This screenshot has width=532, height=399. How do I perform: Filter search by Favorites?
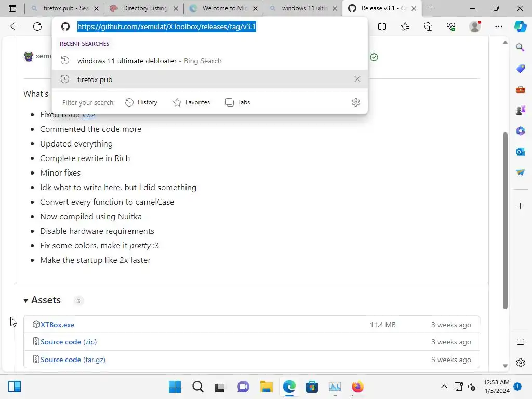tap(191, 102)
